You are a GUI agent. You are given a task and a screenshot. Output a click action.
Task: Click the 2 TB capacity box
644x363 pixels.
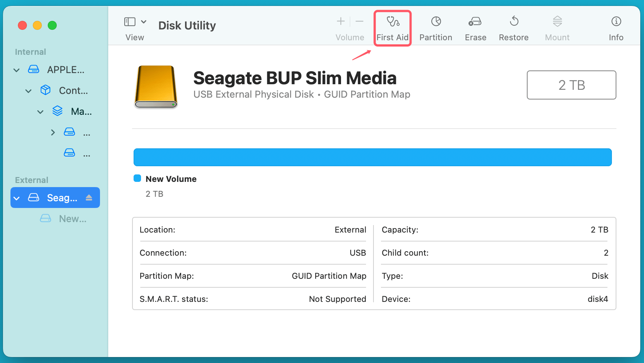click(571, 85)
